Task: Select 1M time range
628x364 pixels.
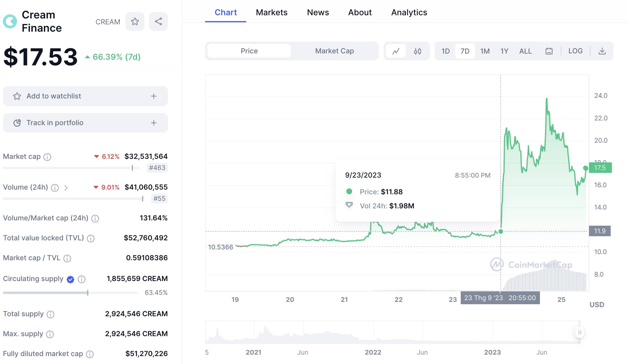Action: tap(485, 51)
